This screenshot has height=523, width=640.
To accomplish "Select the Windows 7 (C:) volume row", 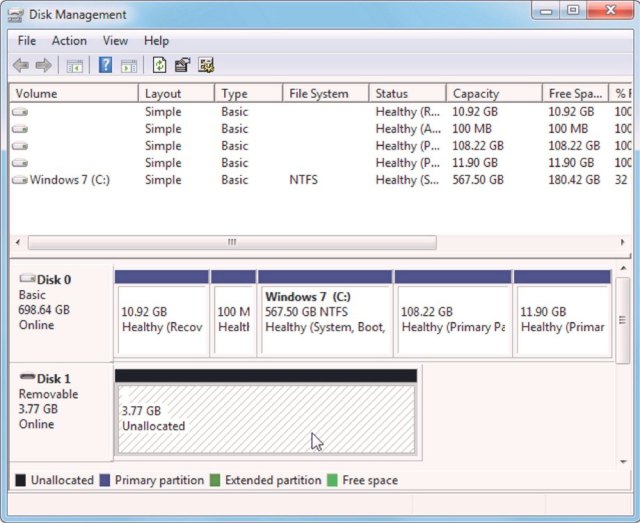I will (x=69, y=180).
